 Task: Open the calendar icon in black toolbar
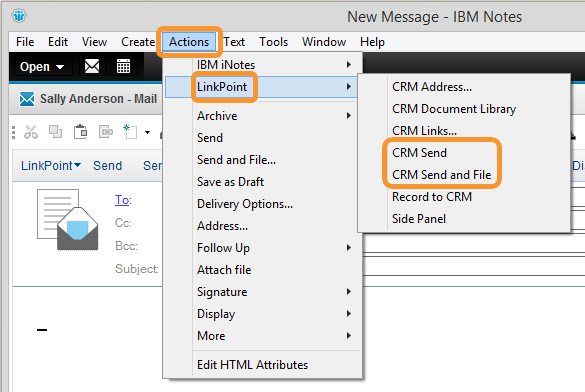coord(123,66)
